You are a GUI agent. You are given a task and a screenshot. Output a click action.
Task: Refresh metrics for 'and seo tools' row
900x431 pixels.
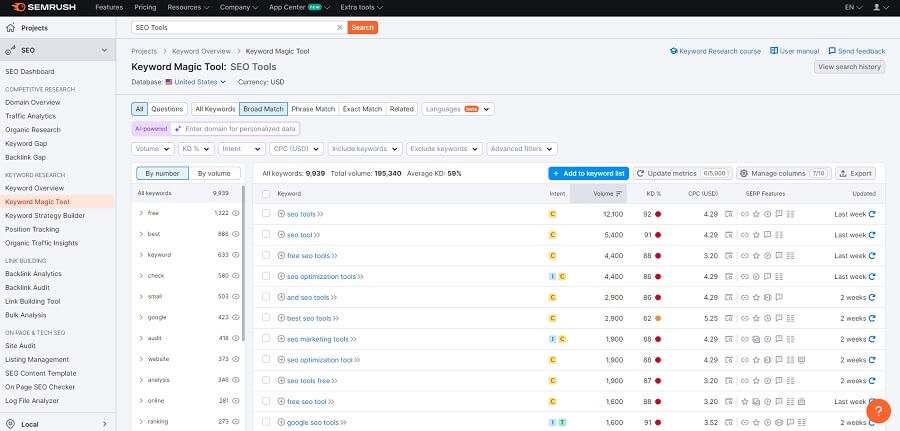[872, 297]
